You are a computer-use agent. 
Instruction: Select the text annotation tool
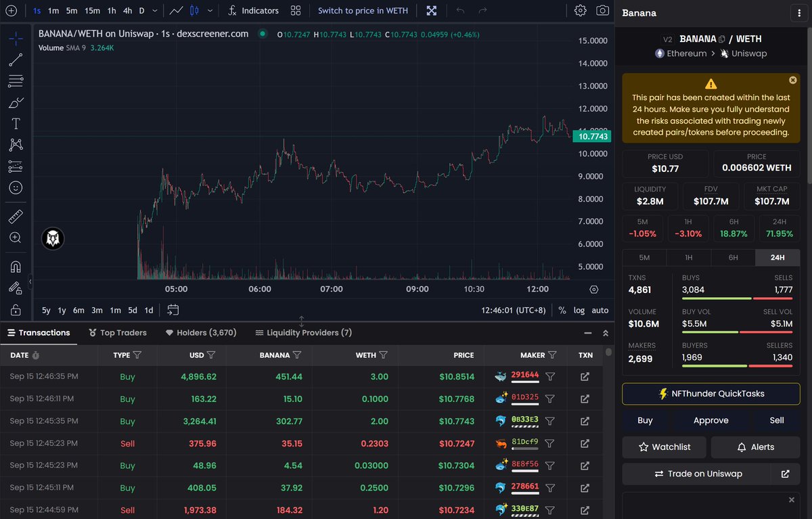16,124
